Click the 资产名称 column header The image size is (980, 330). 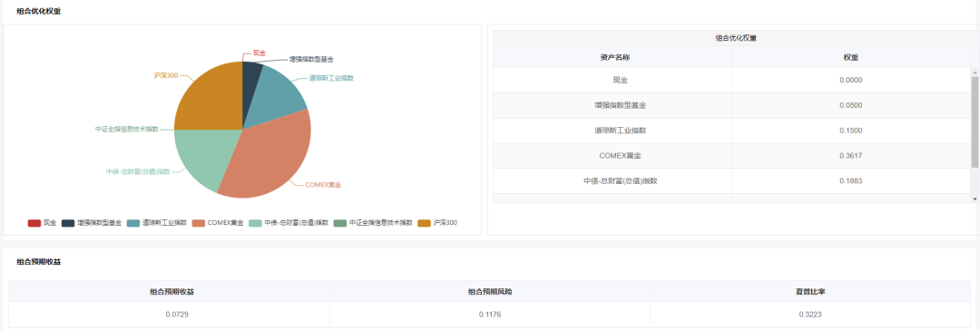[612, 57]
